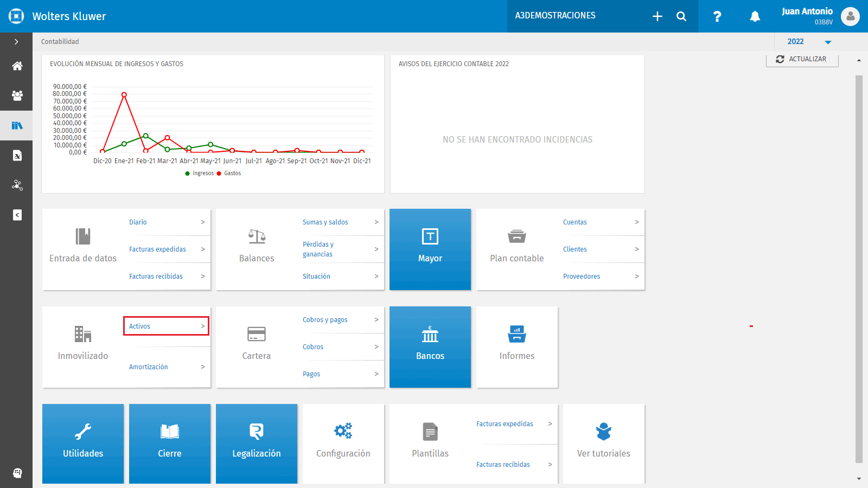Toggle the Gastos legend series

click(x=229, y=174)
